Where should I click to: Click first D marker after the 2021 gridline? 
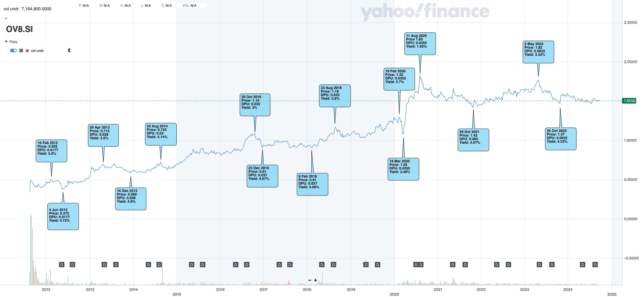point(453,265)
